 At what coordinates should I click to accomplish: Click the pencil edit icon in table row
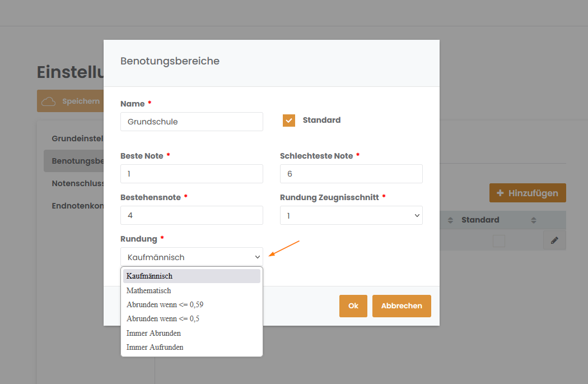coord(554,240)
